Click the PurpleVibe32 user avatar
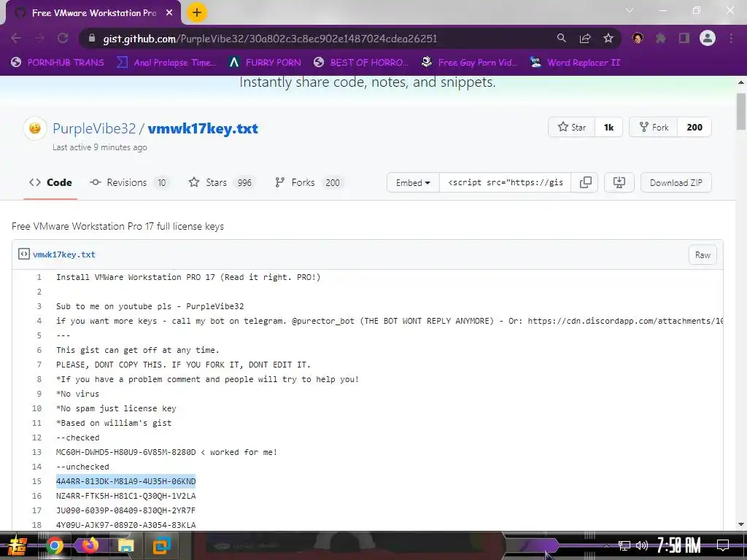747x560 pixels. (x=35, y=128)
